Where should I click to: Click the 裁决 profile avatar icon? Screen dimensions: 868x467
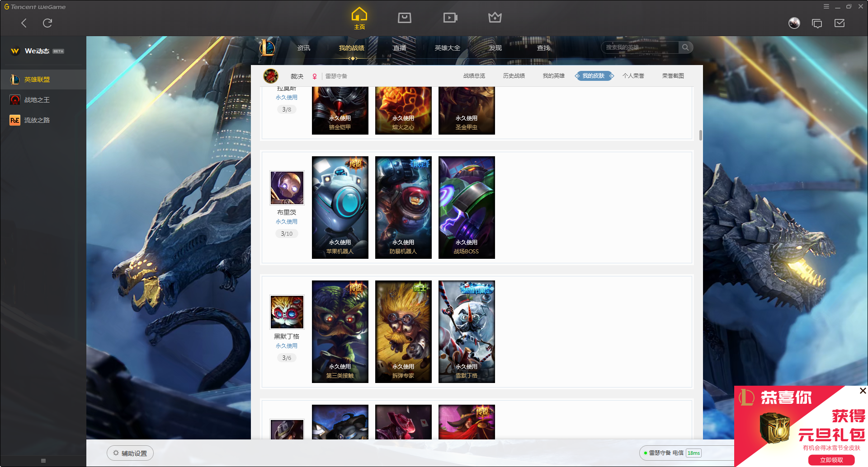271,76
